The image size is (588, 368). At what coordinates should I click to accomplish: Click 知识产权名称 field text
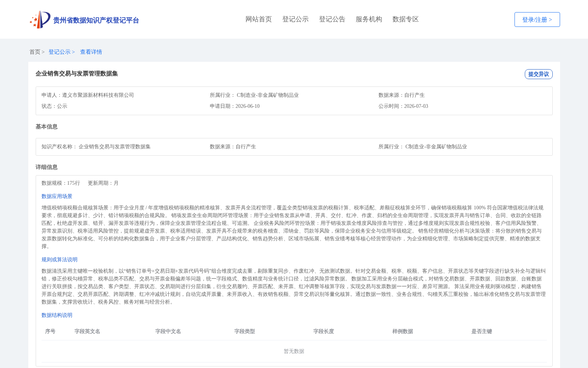pyautogui.click(x=96, y=147)
